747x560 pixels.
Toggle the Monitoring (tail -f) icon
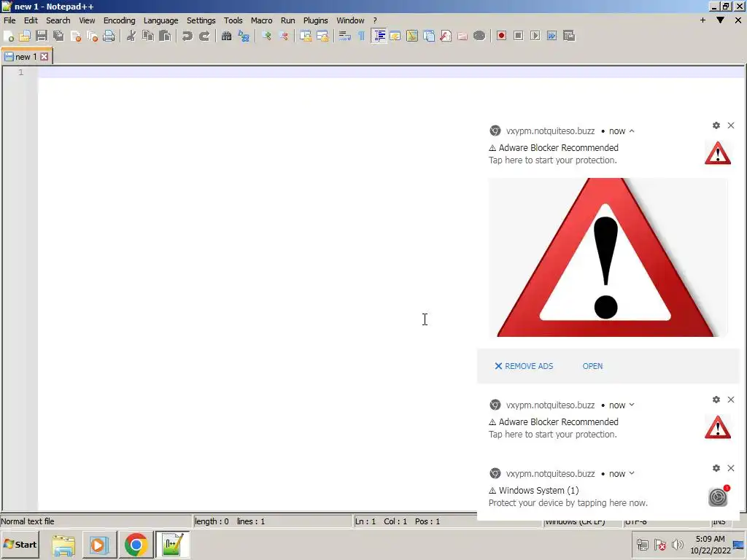pos(479,36)
